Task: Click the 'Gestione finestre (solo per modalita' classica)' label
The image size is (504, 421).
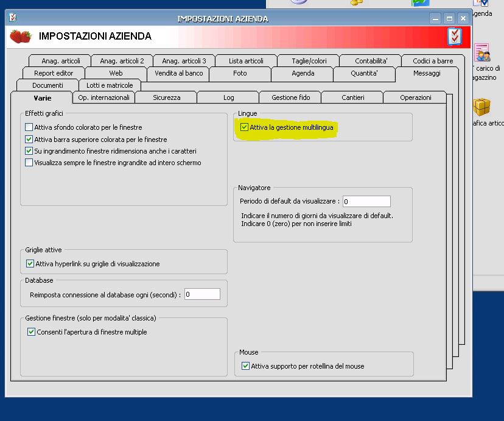Action: coord(91,318)
